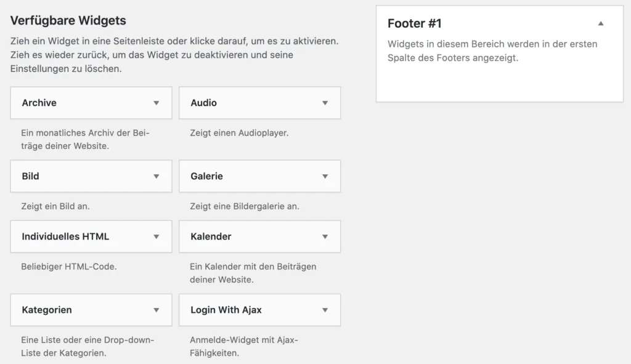Open the Login With Ajax arrow
This screenshot has width=631, height=364.
325,310
